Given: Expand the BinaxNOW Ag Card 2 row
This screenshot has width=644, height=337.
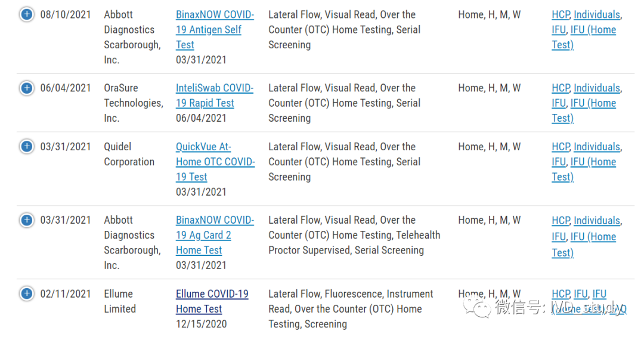Looking at the screenshot, I should 26,221.
